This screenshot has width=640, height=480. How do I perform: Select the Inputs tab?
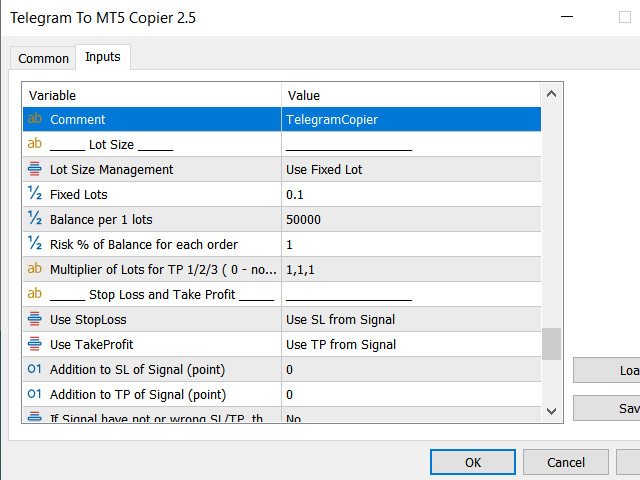coord(103,58)
